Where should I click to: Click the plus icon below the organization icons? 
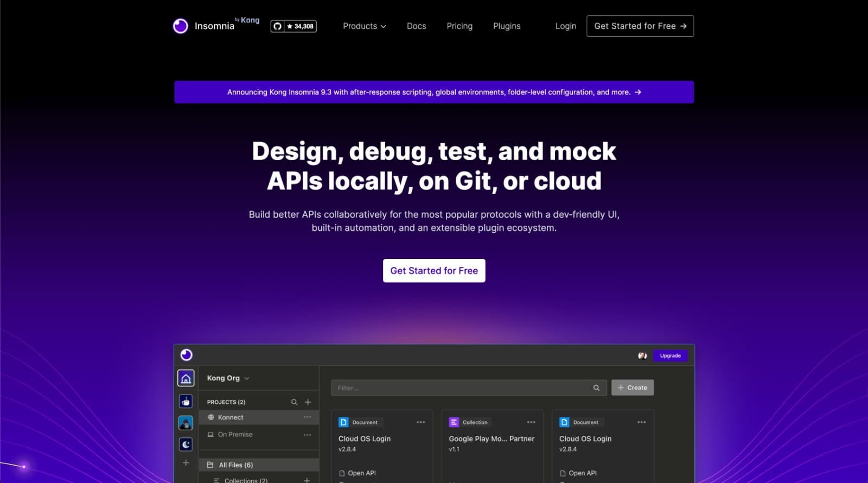pyautogui.click(x=186, y=463)
